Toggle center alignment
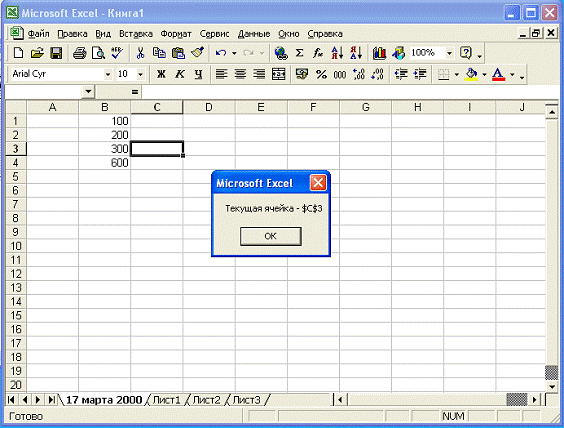The image size is (564, 428). [240, 74]
